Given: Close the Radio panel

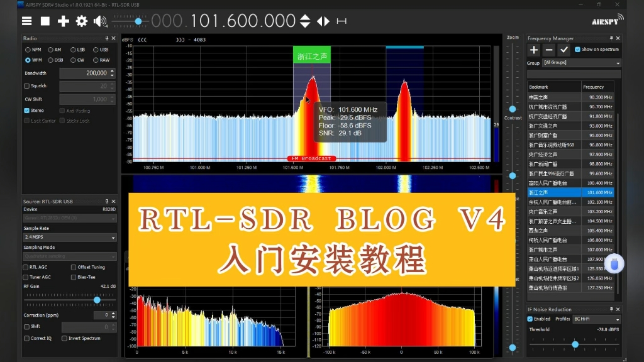Looking at the screenshot, I should tap(113, 38).
